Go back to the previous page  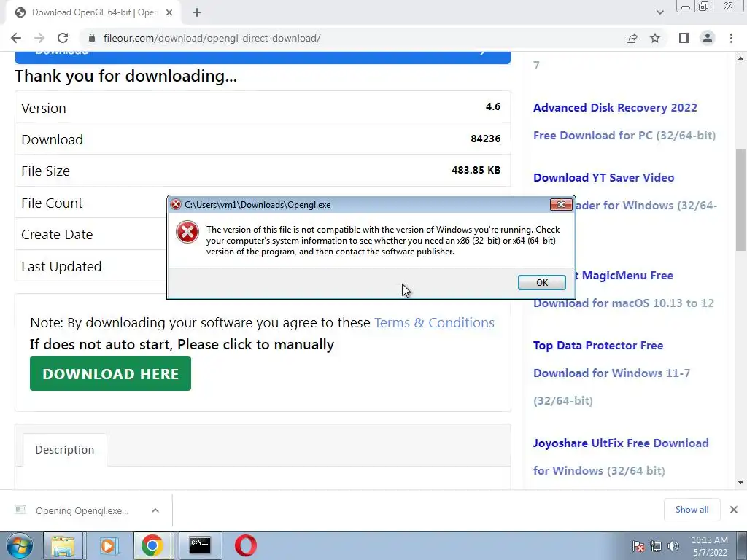point(16,38)
